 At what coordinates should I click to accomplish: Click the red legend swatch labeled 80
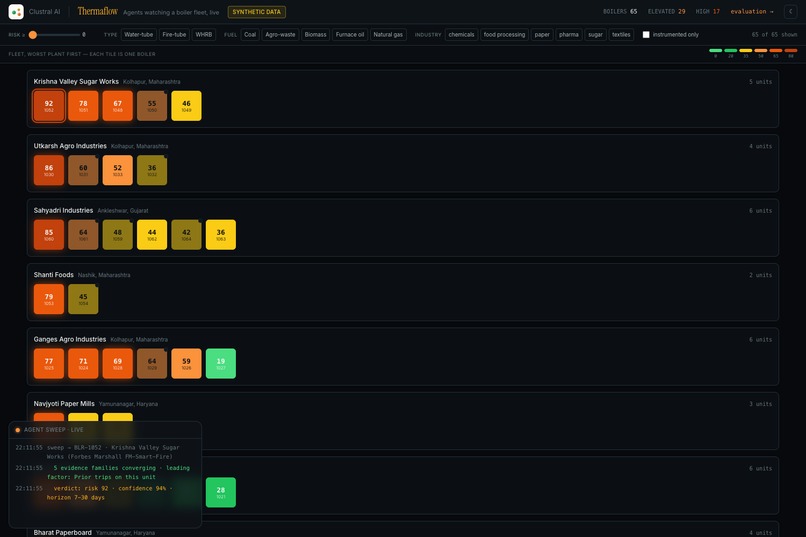791,50
